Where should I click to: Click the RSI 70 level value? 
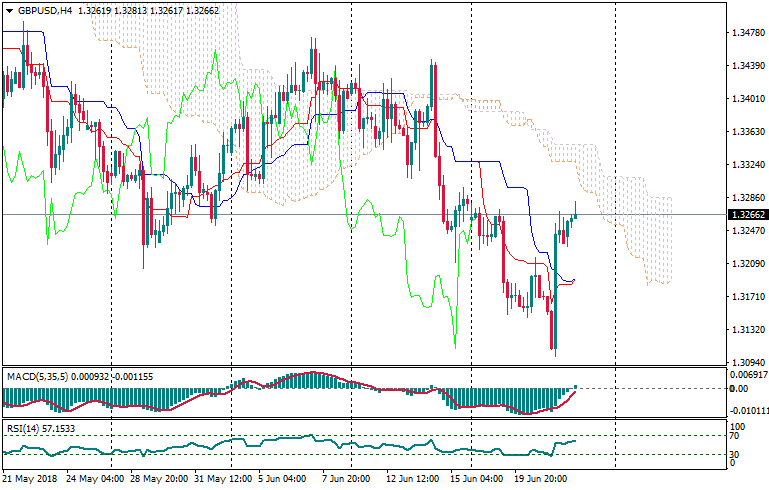pos(732,437)
